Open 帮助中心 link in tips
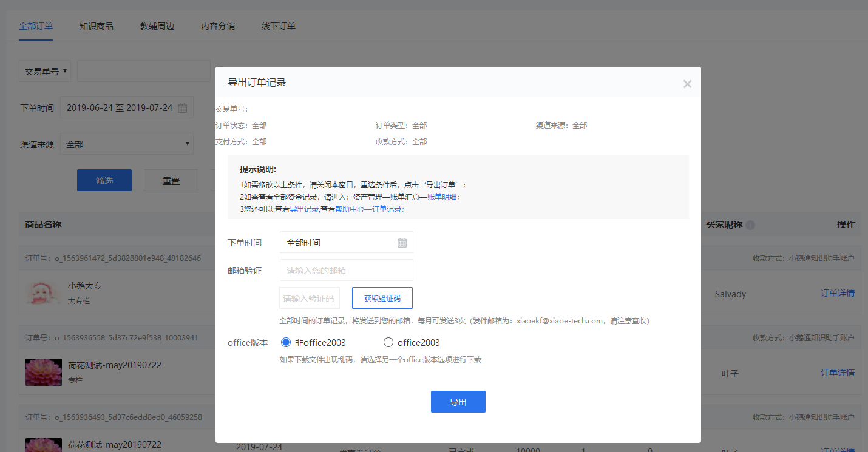The height and width of the screenshot is (452, 868). click(x=350, y=209)
